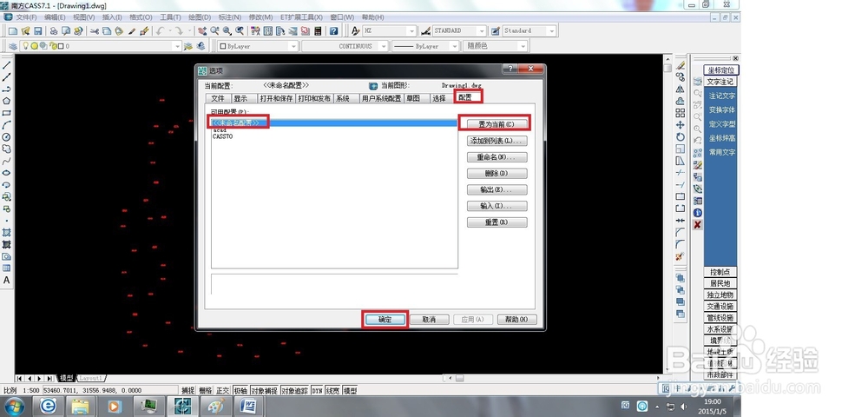
Task: Toggle 对象捕捉 object snap in status bar
Action: pos(264,390)
